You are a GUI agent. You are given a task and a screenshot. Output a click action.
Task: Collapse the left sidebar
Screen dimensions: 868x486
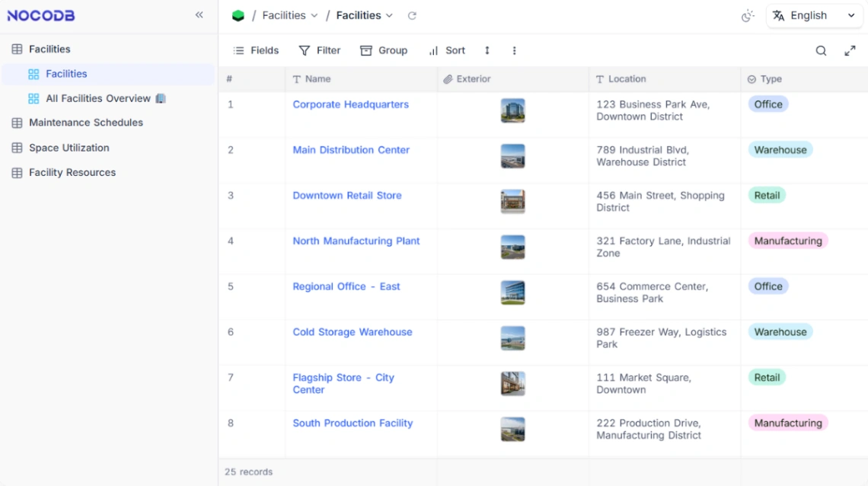199,14
